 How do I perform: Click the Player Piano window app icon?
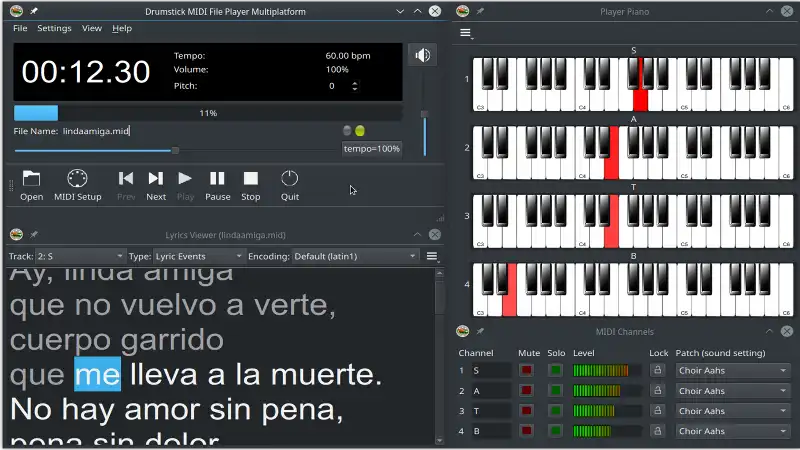[463, 11]
